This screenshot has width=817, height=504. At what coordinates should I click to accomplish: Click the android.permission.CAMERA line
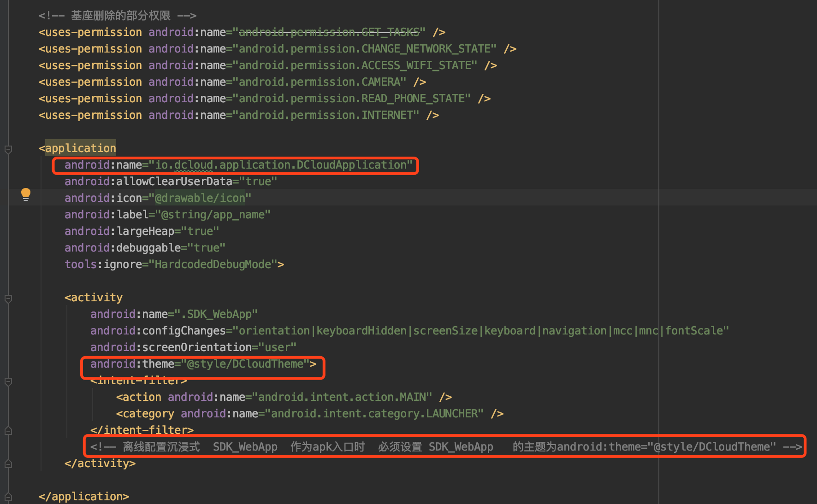pyautogui.click(x=232, y=82)
